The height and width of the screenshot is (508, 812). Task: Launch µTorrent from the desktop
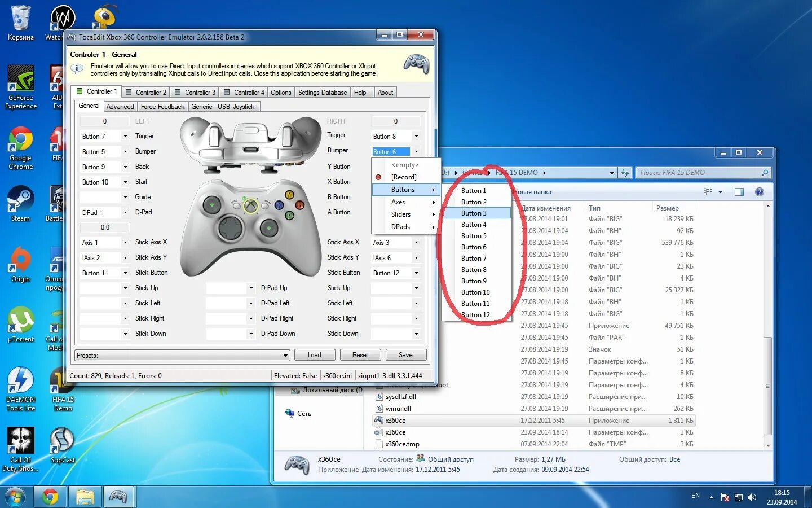21,325
